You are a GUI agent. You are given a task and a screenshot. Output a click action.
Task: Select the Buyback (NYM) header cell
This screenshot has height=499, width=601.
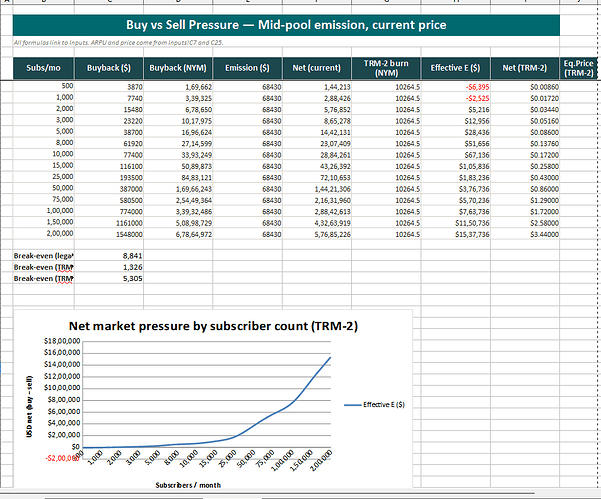click(178, 68)
